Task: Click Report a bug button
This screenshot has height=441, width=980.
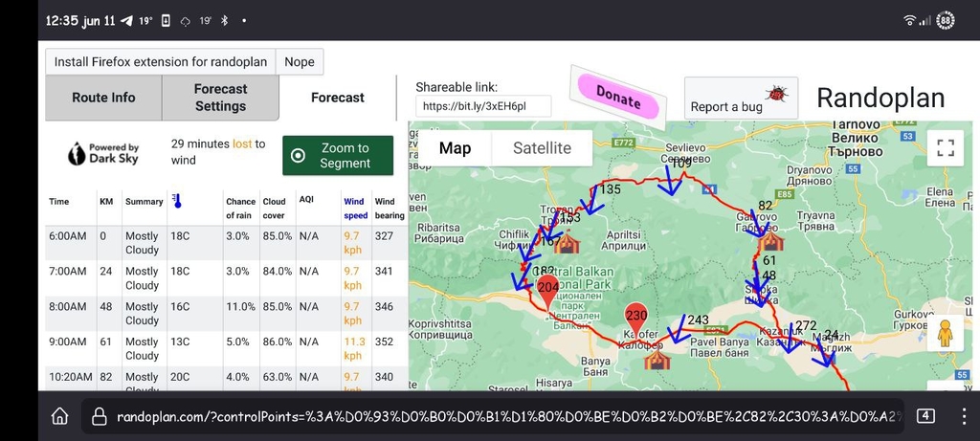Action: pyautogui.click(x=740, y=99)
